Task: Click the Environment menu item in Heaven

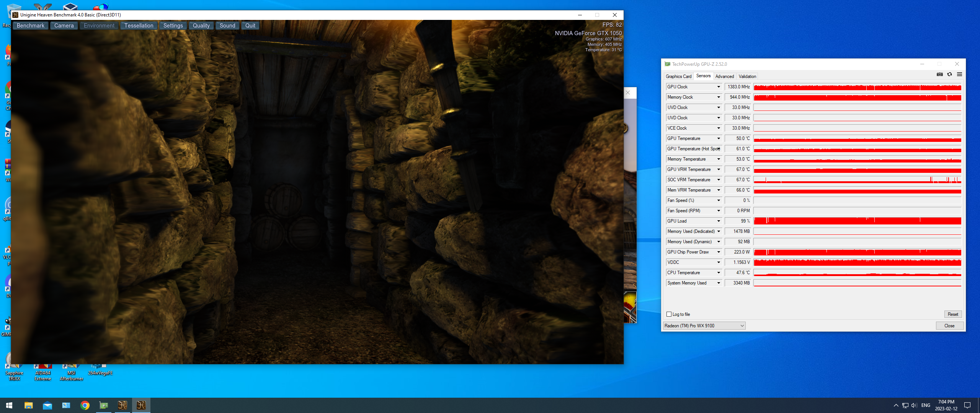Action: 99,26
